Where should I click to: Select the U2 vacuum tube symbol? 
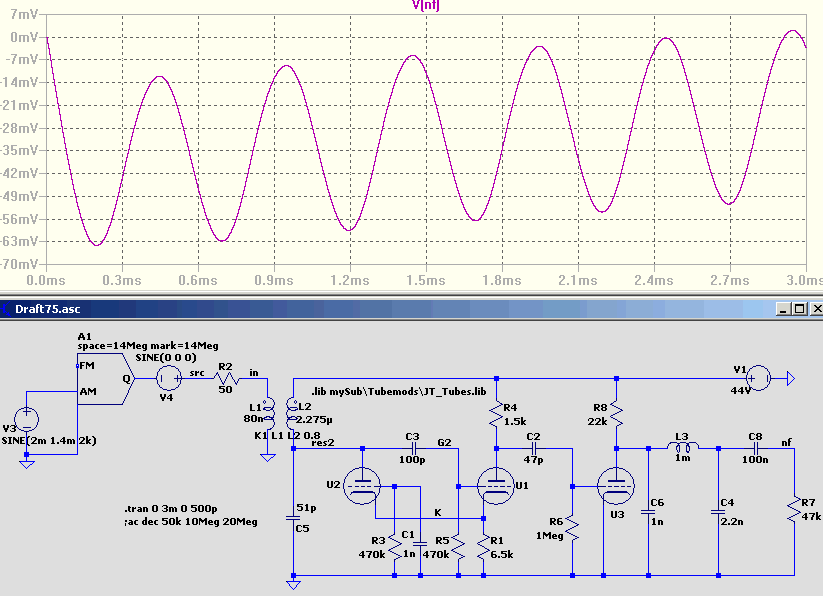362,486
